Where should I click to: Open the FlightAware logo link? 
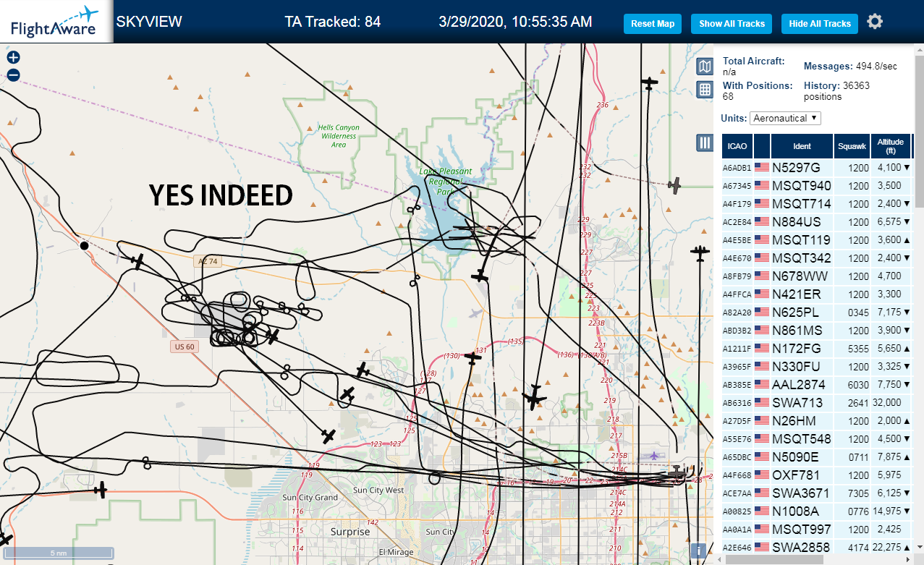pyautogui.click(x=56, y=22)
